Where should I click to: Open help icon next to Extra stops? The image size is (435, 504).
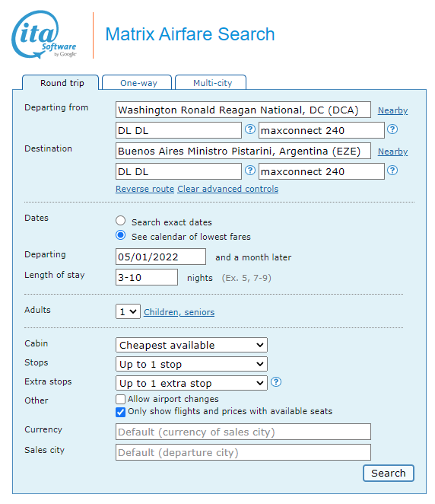[x=276, y=382]
